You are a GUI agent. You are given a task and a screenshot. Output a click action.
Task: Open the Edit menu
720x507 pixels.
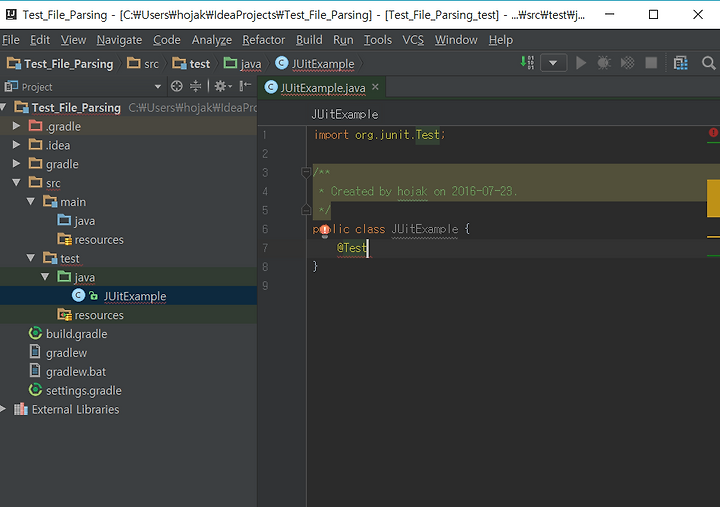(x=40, y=40)
